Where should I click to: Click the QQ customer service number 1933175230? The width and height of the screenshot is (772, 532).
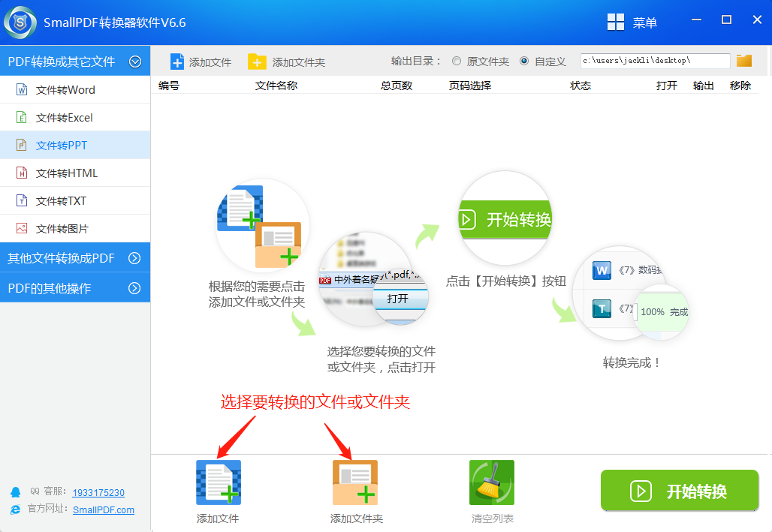click(x=98, y=492)
